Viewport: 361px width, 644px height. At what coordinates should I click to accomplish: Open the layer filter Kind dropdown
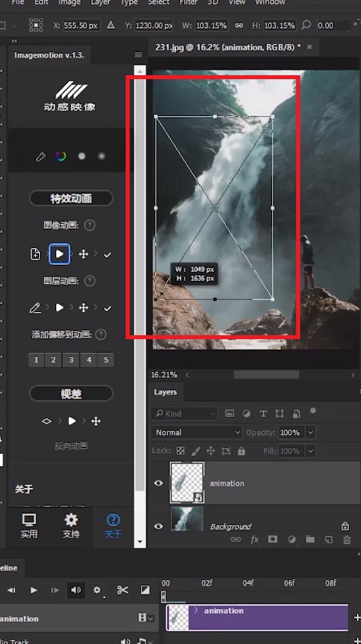(184, 414)
